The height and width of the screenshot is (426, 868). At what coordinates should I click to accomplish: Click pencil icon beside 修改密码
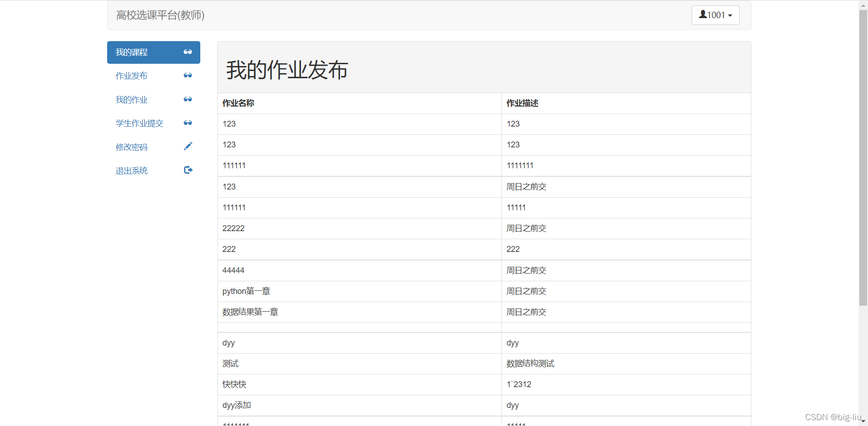[188, 146]
